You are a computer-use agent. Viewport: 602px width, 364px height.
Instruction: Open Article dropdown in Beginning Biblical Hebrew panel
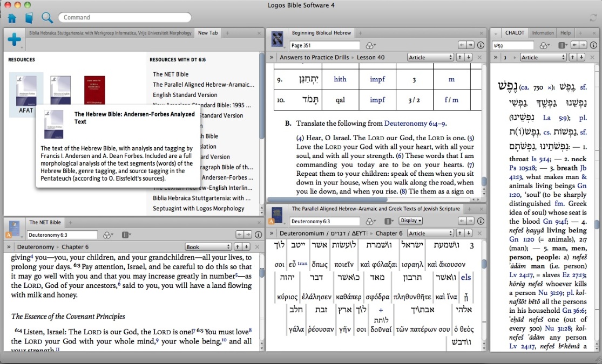click(x=430, y=57)
